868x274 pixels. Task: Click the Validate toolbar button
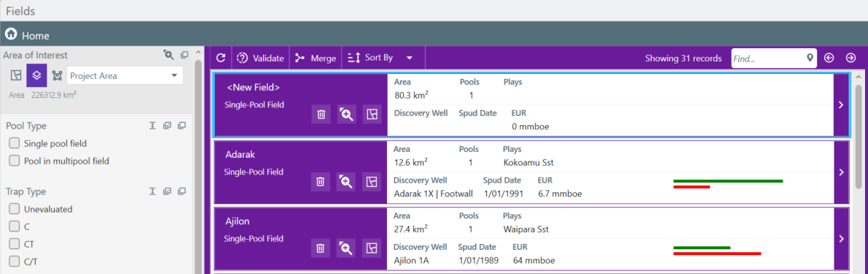[260, 58]
